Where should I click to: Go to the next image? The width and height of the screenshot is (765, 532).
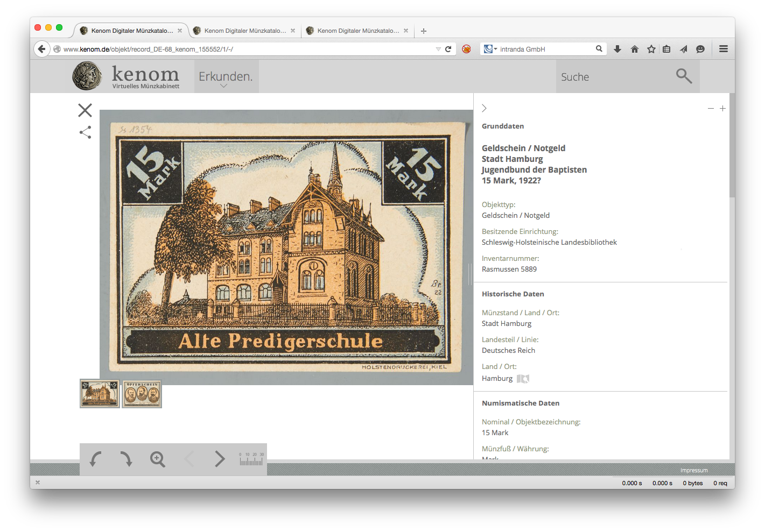point(220,459)
